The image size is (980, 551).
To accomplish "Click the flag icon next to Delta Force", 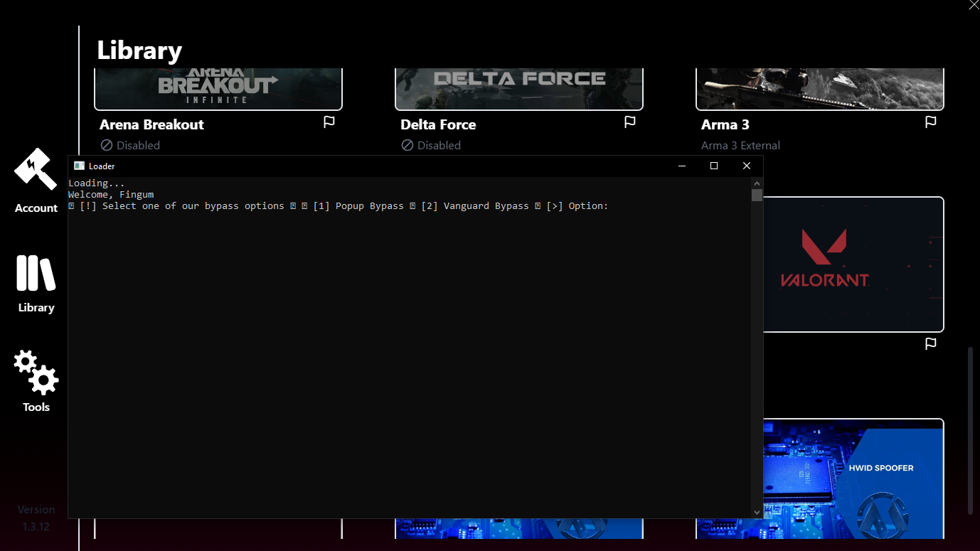I will (x=629, y=122).
